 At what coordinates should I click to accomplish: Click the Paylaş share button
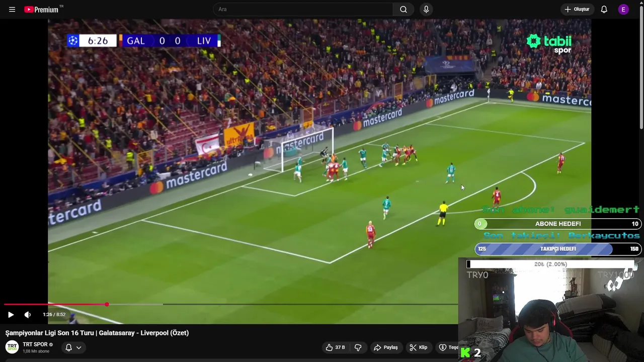386,347
